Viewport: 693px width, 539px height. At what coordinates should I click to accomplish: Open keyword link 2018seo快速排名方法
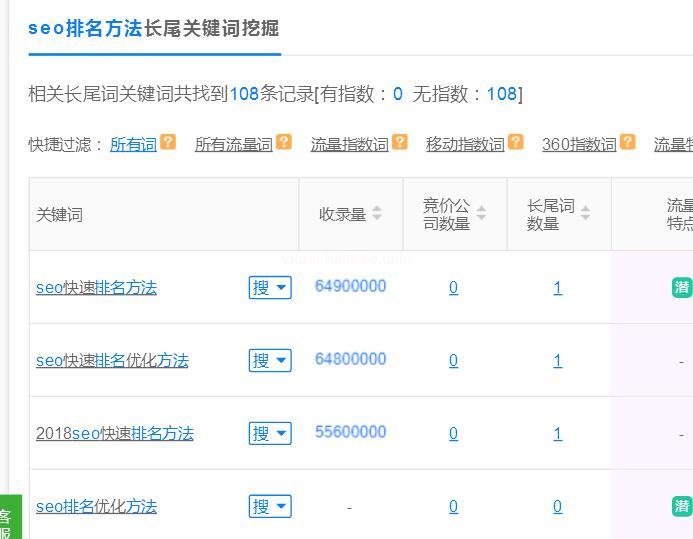[x=114, y=434]
